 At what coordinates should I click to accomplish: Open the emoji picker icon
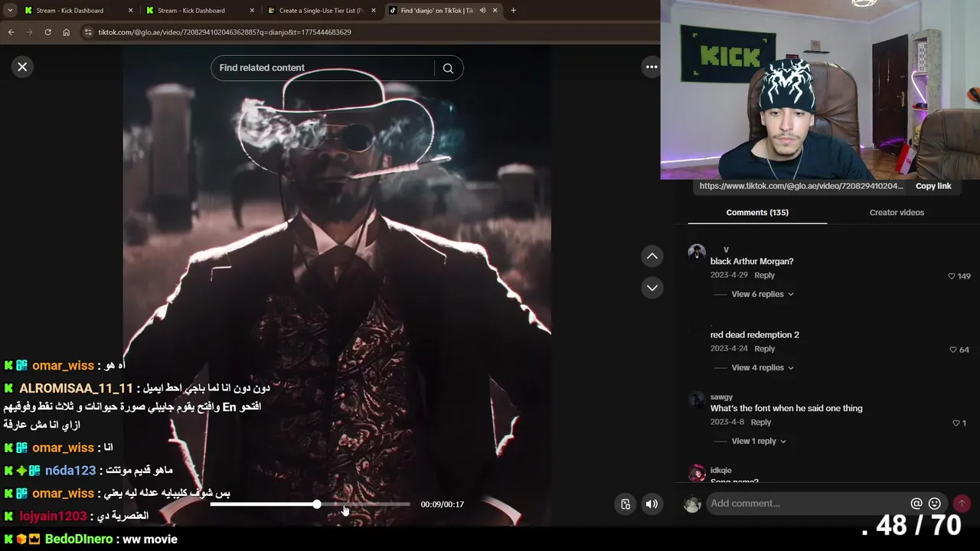pos(934,504)
